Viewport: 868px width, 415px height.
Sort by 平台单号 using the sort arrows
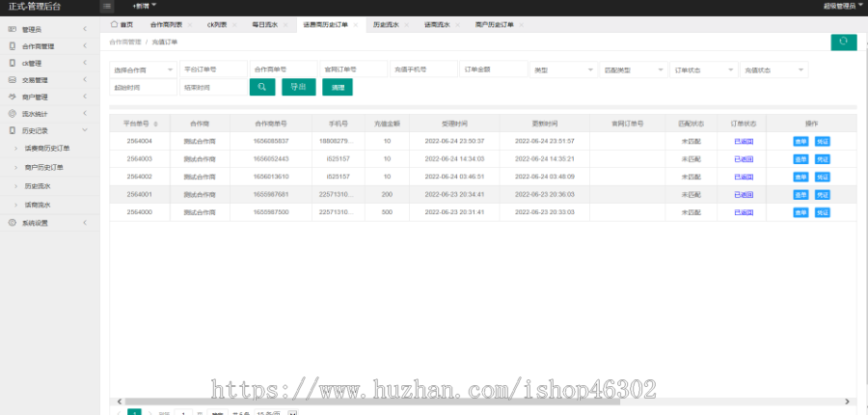click(155, 124)
